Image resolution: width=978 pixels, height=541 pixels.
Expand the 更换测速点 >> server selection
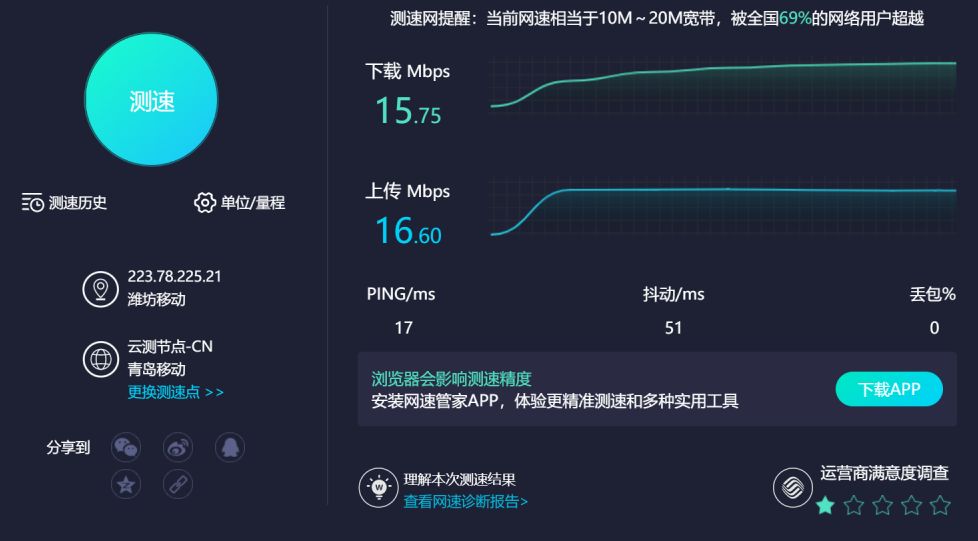click(x=175, y=392)
